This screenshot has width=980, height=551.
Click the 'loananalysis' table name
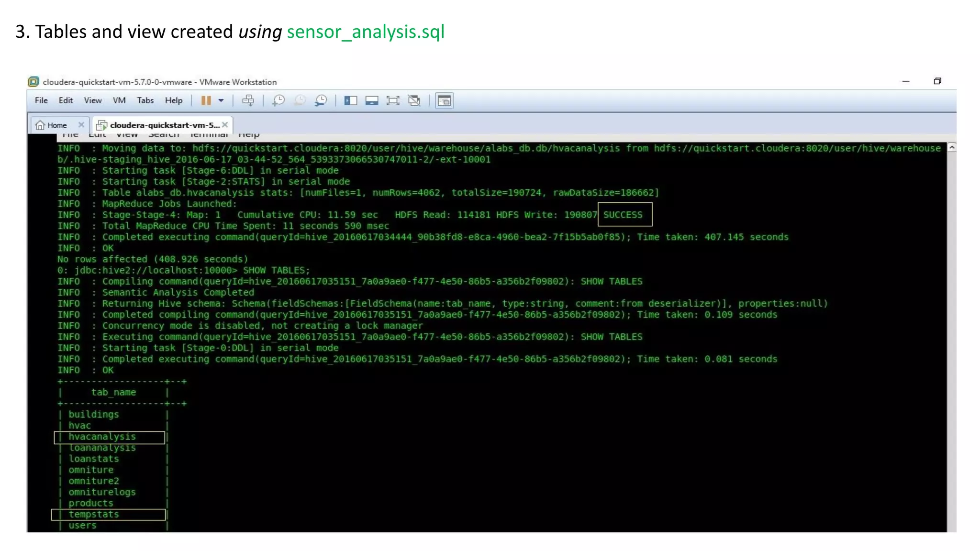click(102, 448)
